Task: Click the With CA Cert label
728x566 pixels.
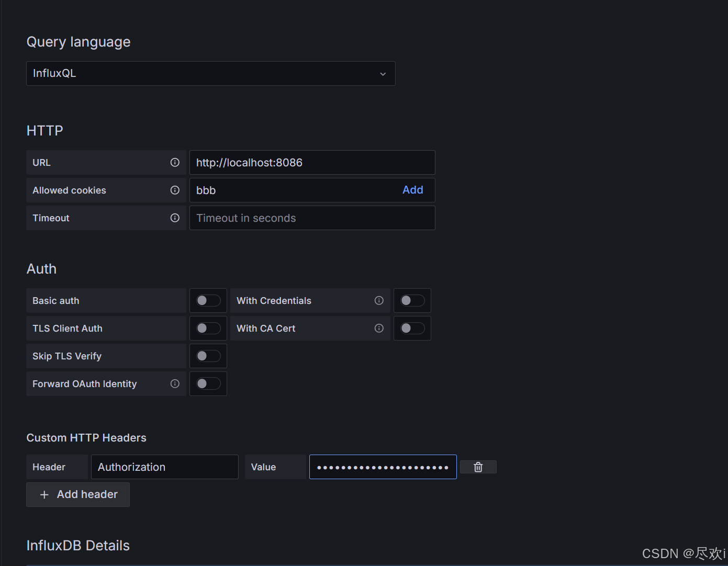Action: pyautogui.click(x=266, y=329)
